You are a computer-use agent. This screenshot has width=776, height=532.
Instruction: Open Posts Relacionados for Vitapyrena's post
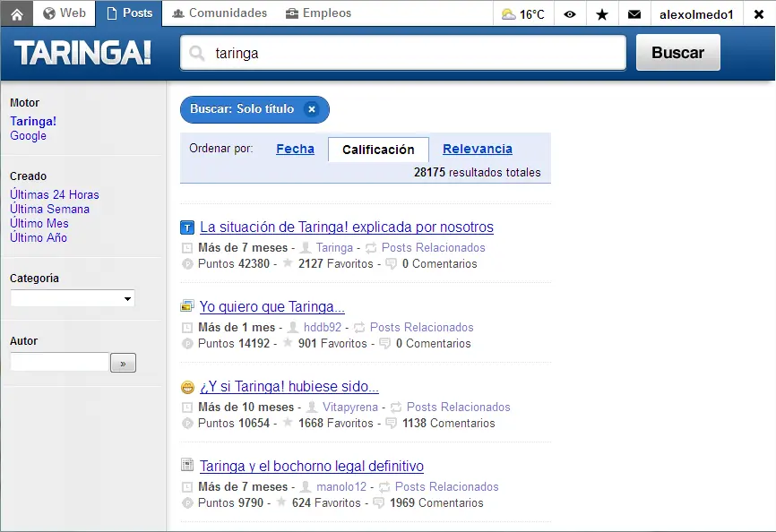[x=458, y=407]
